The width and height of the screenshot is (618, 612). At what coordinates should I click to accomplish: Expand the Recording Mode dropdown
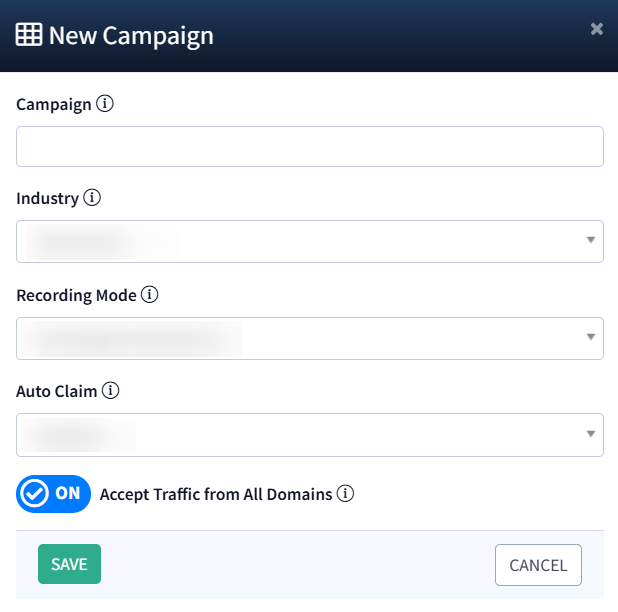310,338
